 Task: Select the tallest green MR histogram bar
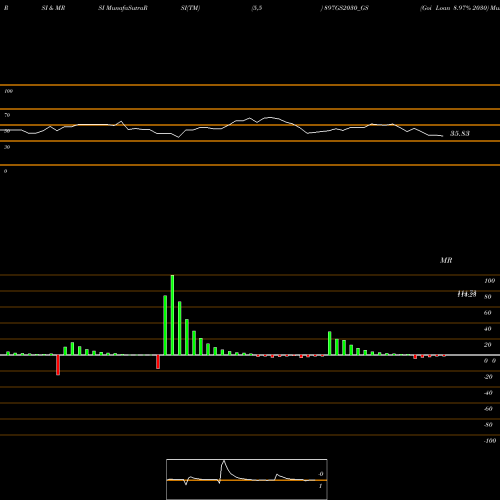tap(172, 315)
